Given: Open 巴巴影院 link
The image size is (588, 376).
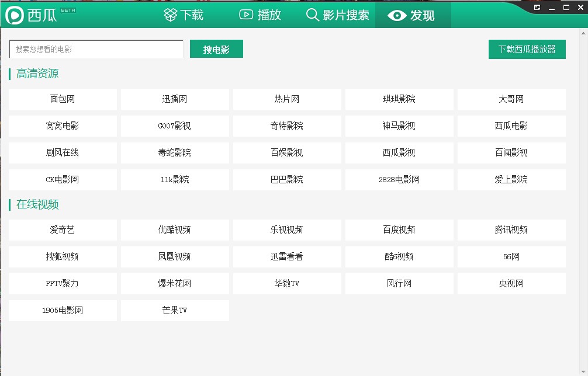Looking at the screenshot, I should [x=287, y=180].
